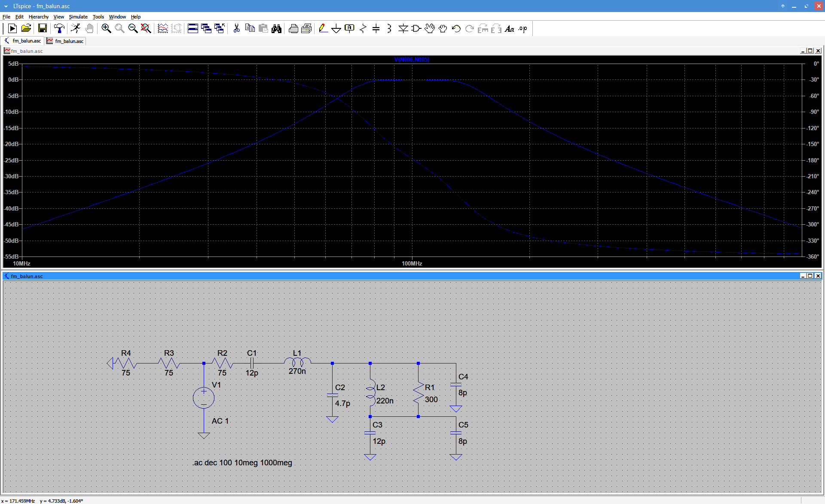
Task: Click the Run simulation icon
Action: pos(75,28)
